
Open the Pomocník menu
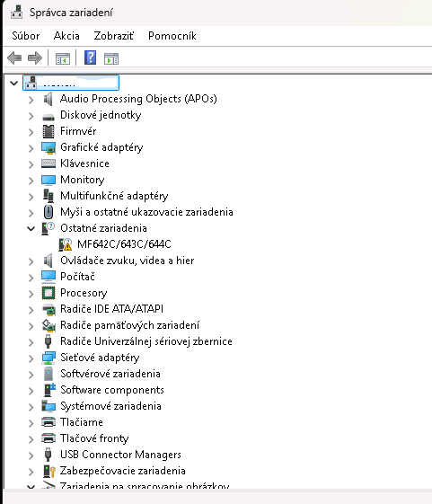coord(172,36)
